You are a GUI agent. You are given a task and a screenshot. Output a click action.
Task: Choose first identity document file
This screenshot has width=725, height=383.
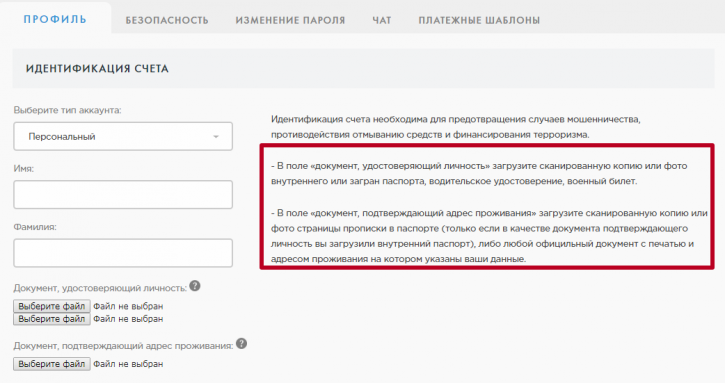(52, 306)
